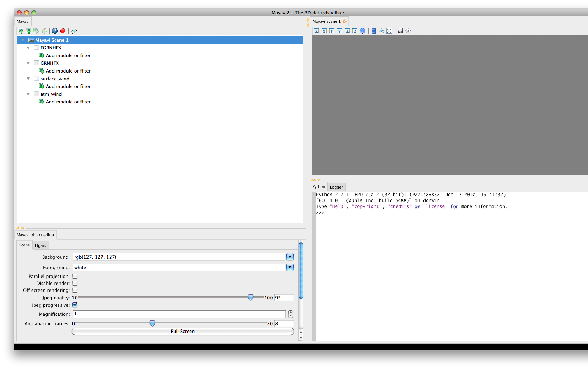Open scene configuration with the gear icon

[x=408, y=31]
